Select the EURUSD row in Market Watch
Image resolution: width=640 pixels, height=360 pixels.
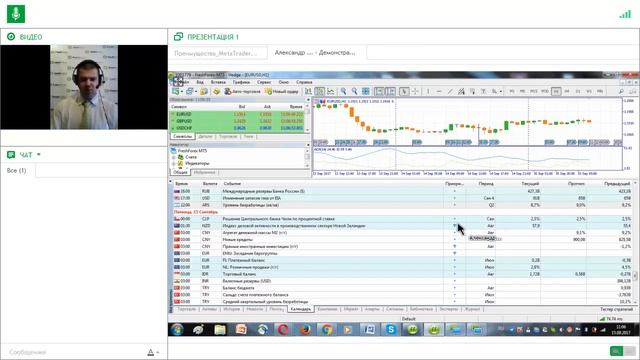pos(238,114)
